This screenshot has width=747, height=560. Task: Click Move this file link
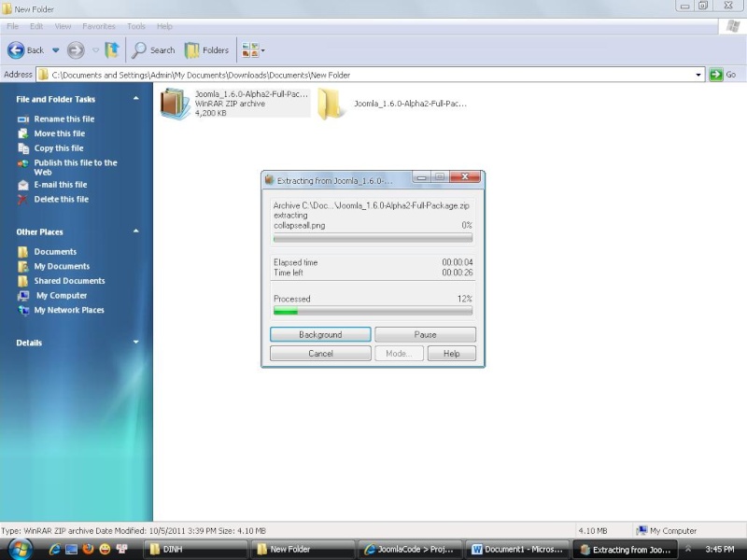tap(60, 133)
